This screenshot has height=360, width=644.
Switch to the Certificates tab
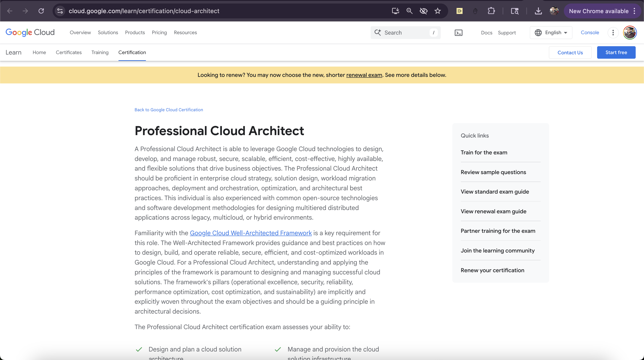(69, 52)
